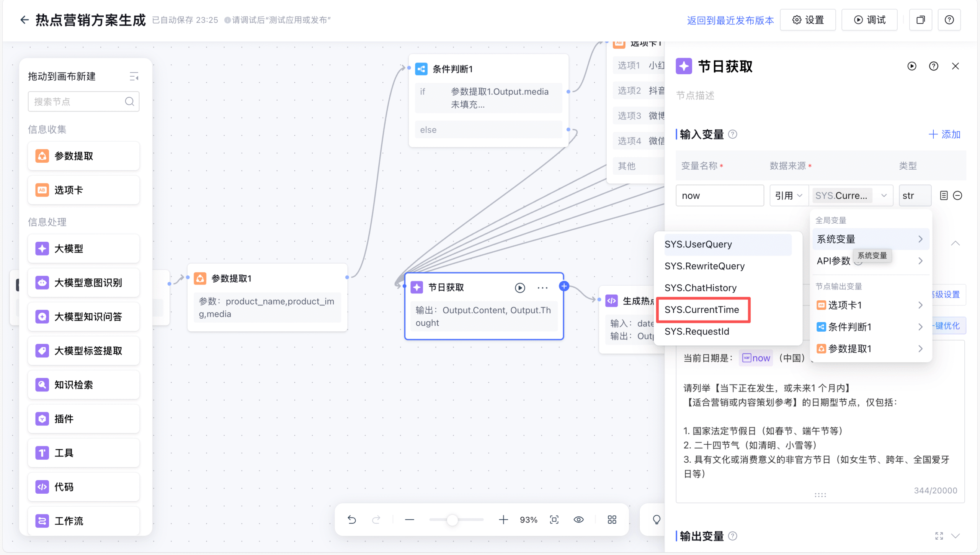Image resolution: width=980 pixels, height=555 pixels.
Task: Click the undo arrow in bottom toolbar
Action: [352, 520]
